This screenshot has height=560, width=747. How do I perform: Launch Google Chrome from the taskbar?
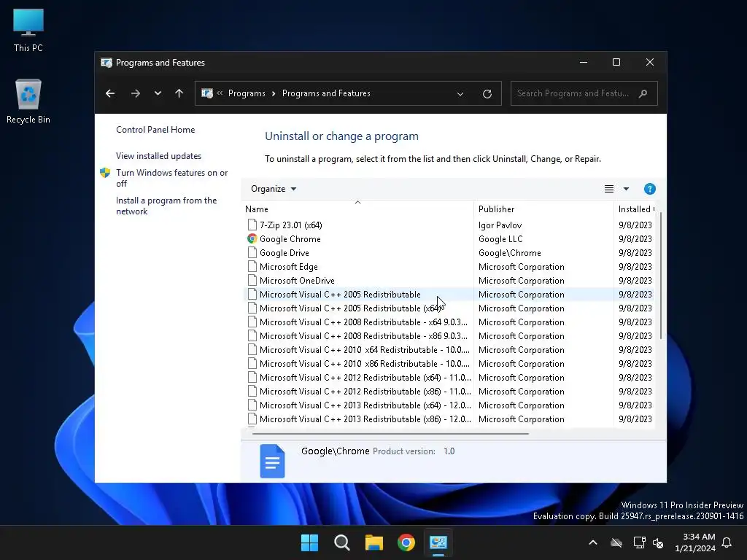tap(406, 542)
